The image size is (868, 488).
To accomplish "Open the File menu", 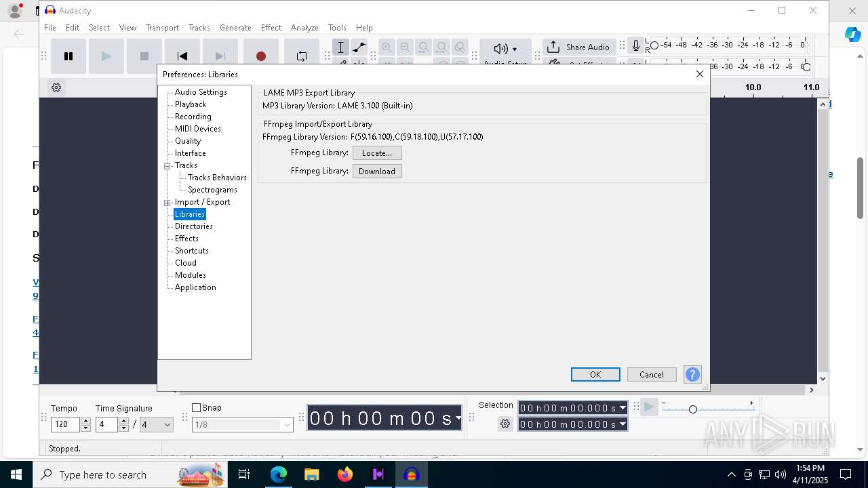I will (x=50, y=28).
